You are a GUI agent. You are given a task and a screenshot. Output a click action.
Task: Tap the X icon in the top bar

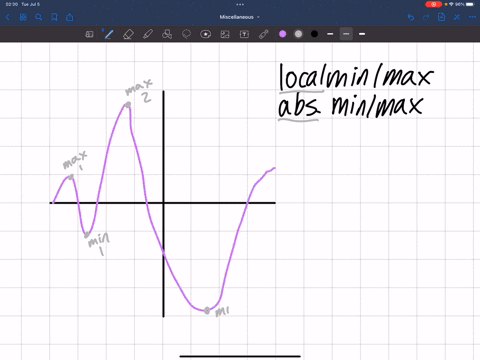(x=457, y=17)
